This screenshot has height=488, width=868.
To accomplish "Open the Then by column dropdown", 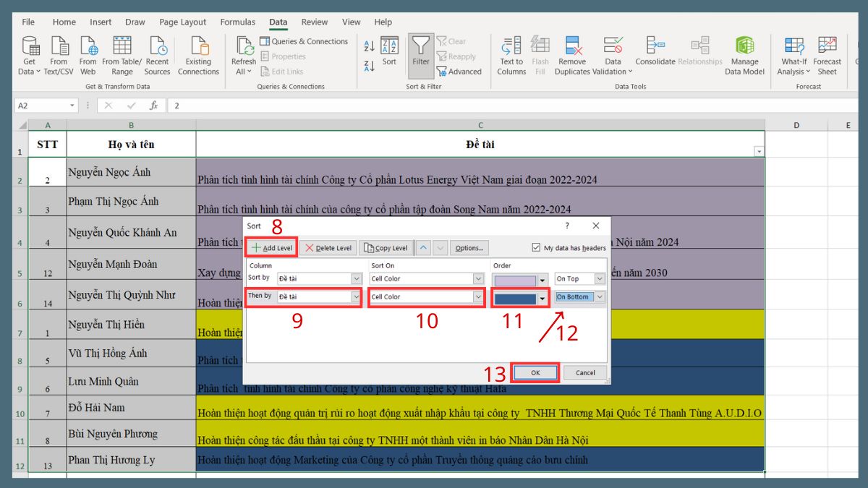I will pyautogui.click(x=357, y=296).
